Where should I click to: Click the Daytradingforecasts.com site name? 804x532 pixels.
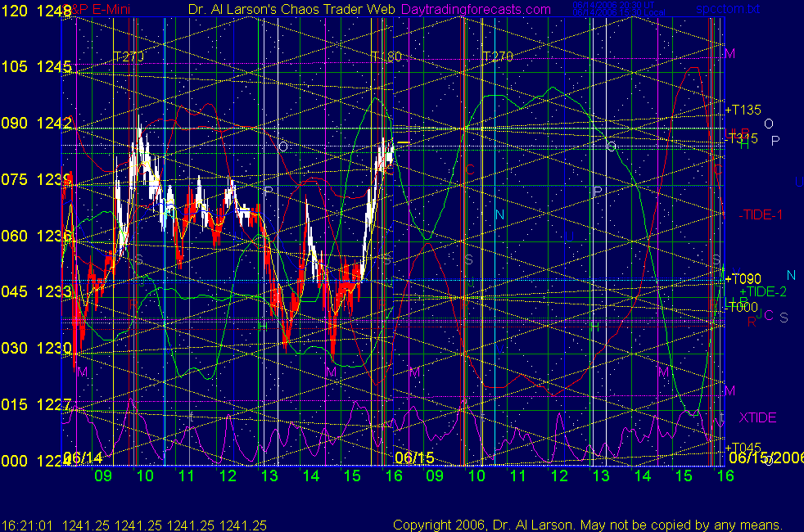[x=476, y=9]
